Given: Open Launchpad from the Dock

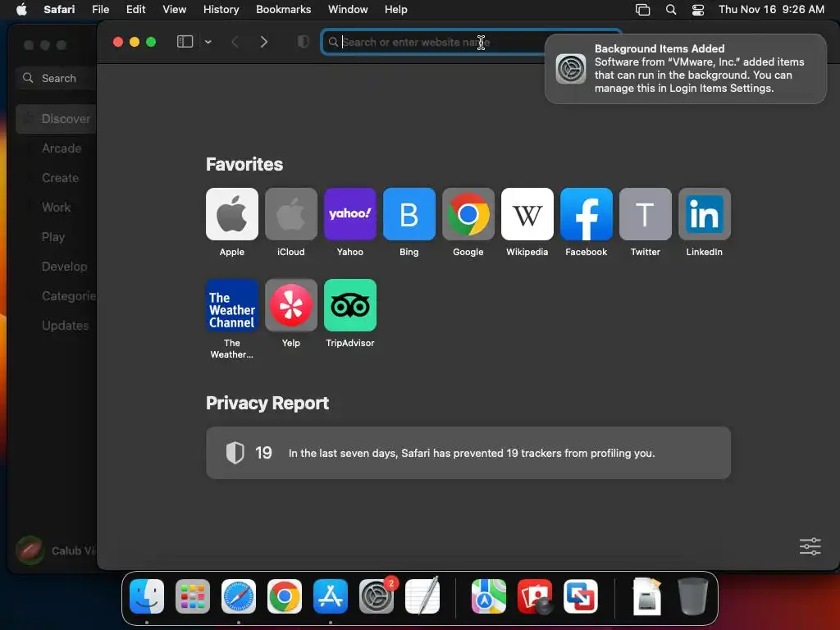Looking at the screenshot, I should pos(193,596).
